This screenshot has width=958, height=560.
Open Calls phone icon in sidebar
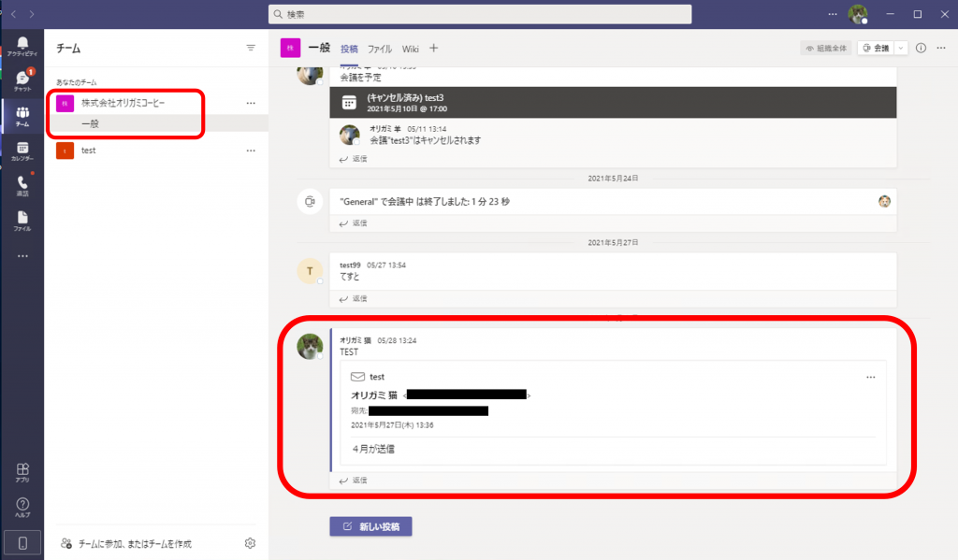click(x=22, y=186)
